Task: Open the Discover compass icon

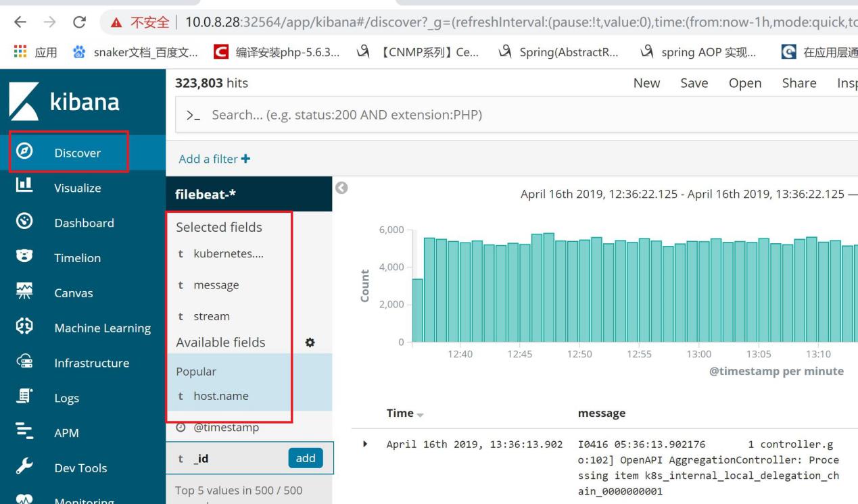Action: (25, 153)
